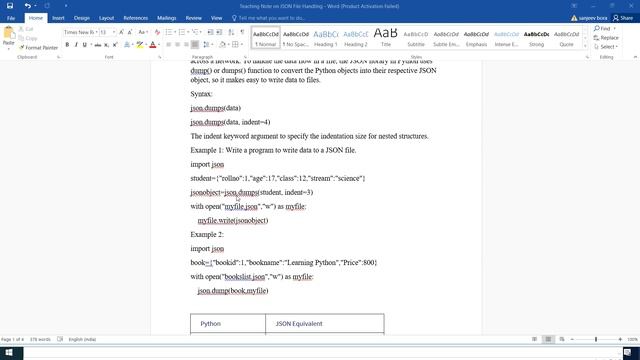The height and width of the screenshot is (360, 640).
Task: Apply the Heading 1 style
Action: pyautogui.click(x=326, y=38)
